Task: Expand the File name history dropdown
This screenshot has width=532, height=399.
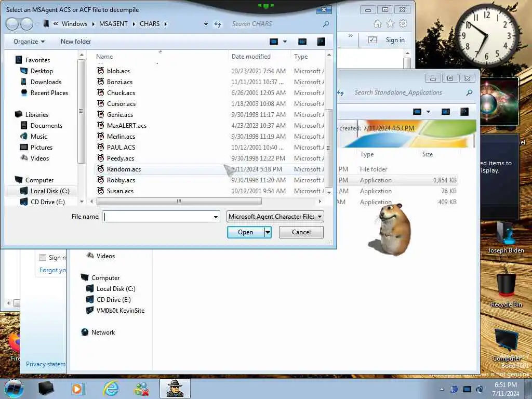Action: [216, 217]
